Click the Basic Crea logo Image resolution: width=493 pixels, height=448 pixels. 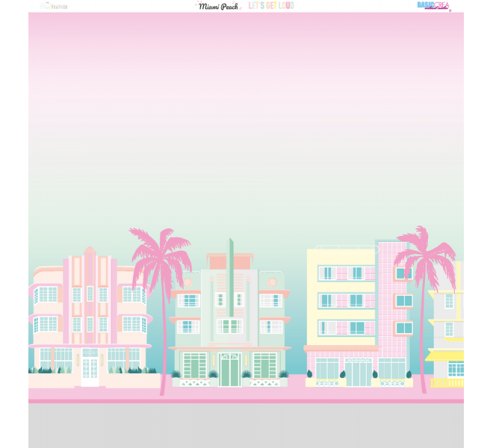433,6
